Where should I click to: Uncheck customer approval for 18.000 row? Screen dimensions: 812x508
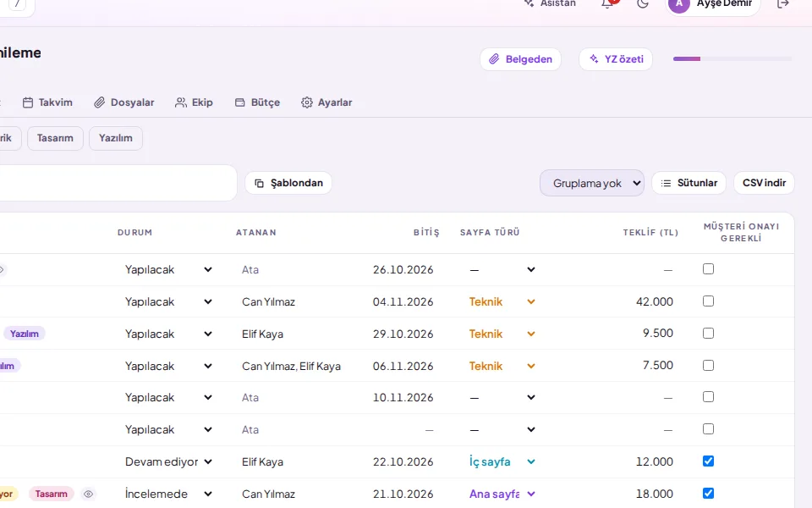pyautogui.click(x=708, y=494)
